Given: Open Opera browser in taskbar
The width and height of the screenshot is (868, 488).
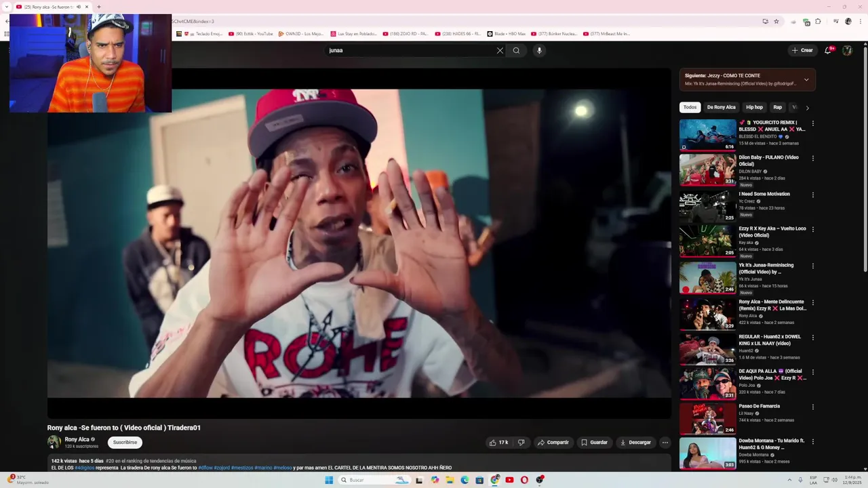Looking at the screenshot, I should pos(524,480).
